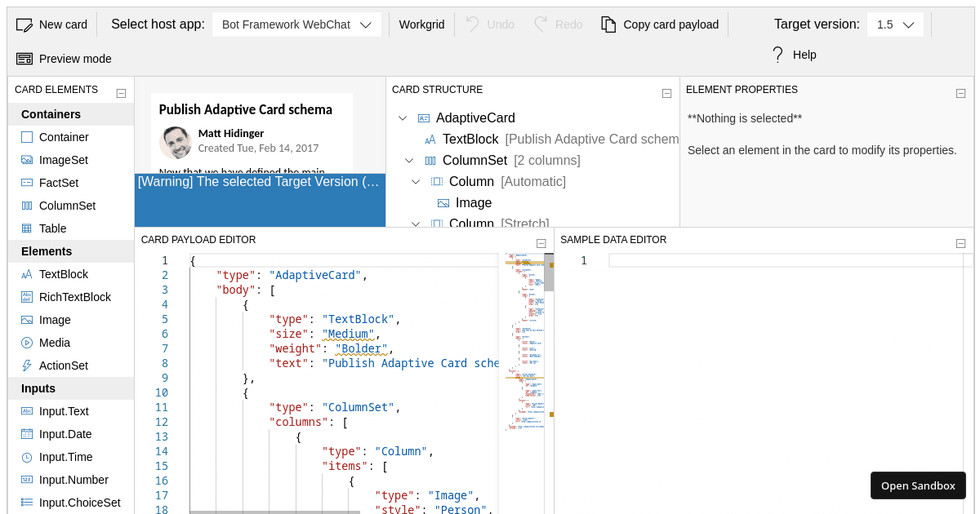Image resolution: width=980 pixels, height=514 pixels.
Task: Select the Image node in card structure
Action: pyautogui.click(x=474, y=203)
